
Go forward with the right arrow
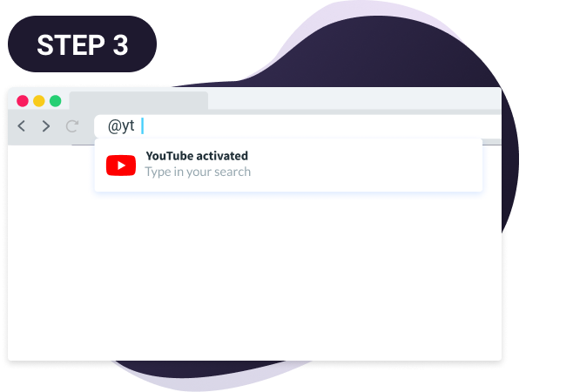click(x=46, y=126)
